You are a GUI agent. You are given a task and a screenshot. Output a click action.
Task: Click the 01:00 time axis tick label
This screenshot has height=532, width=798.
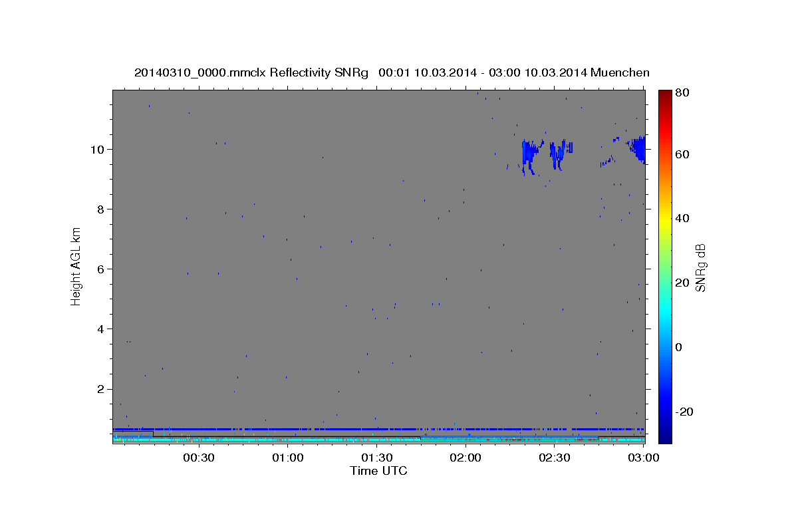[288, 458]
